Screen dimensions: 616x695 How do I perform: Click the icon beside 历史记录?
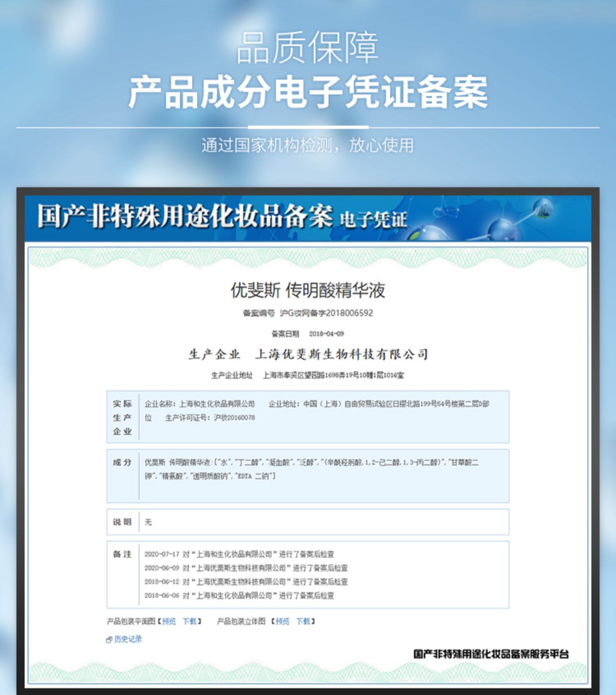pyautogui.click(x=109, y=640)
